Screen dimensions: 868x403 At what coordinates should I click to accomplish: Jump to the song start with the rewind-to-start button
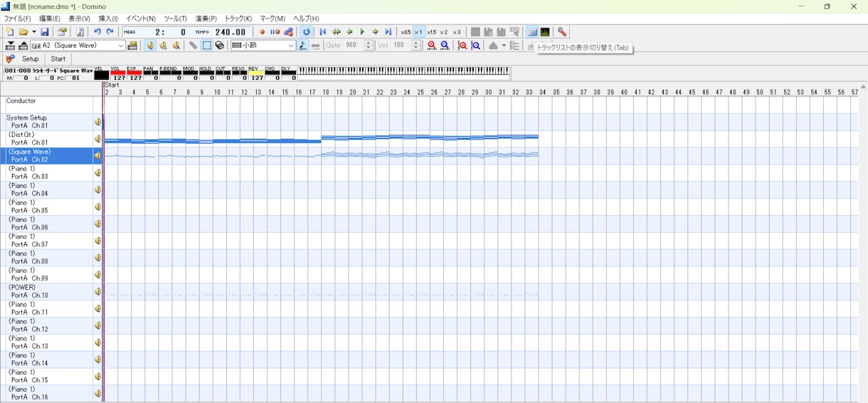pyautogui.click(x=323, y=32)
